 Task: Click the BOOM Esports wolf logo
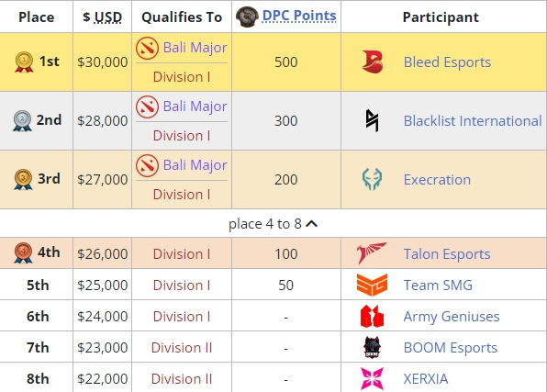[x=372, y=347]
